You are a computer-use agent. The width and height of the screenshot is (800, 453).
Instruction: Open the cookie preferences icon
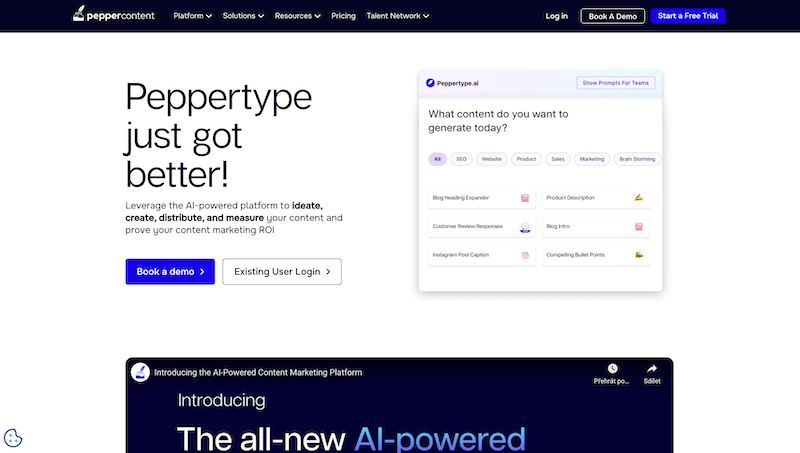[14, 437]
